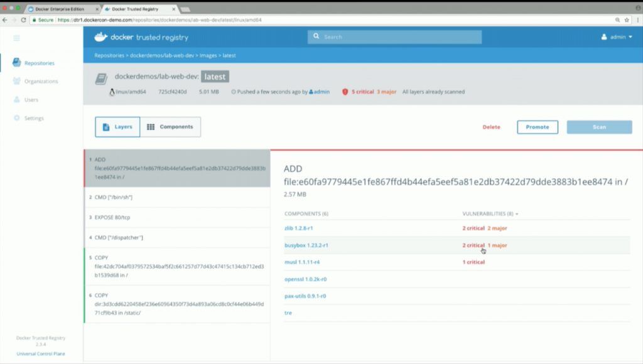Viewport: 643px width, 364px height.
Task: Click the "5 critical" summary count
Action: point(362,92)
